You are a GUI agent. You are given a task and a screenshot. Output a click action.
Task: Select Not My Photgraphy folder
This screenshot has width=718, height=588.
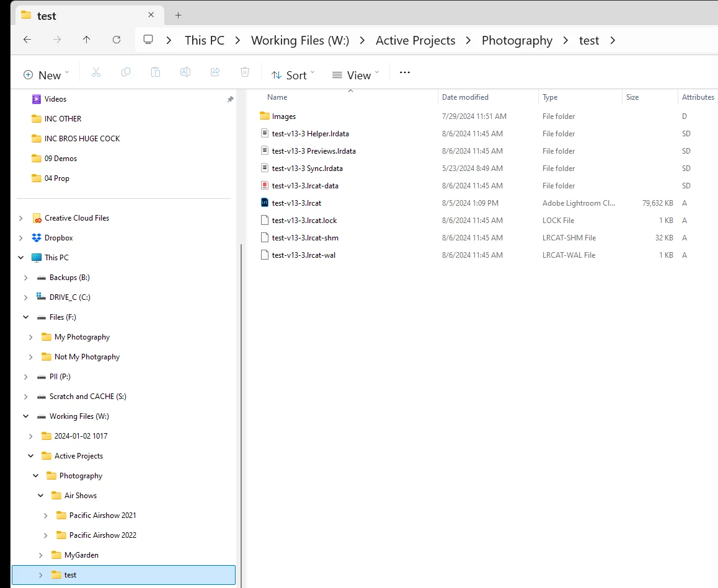point(87,357)
